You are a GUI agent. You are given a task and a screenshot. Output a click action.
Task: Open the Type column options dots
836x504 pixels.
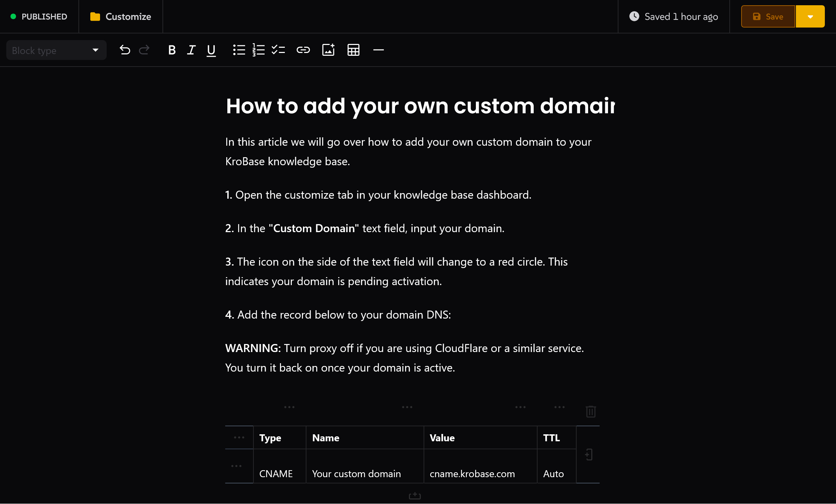point(289,407)
